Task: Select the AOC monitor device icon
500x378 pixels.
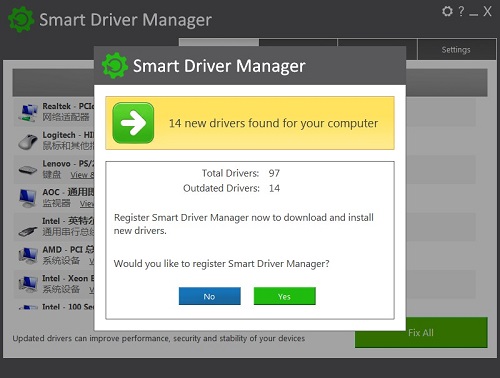Action: pyautogui.click(x=28, y=198)
